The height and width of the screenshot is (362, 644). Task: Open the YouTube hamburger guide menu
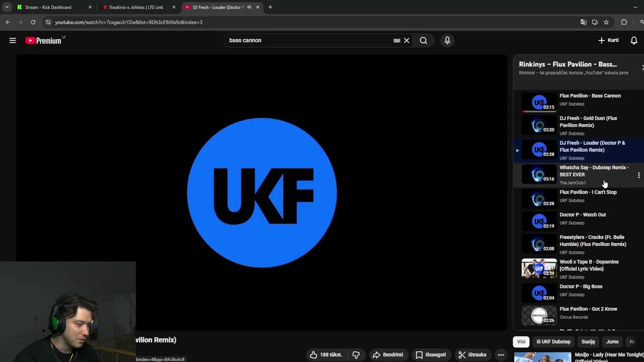[x=13, y=40]
